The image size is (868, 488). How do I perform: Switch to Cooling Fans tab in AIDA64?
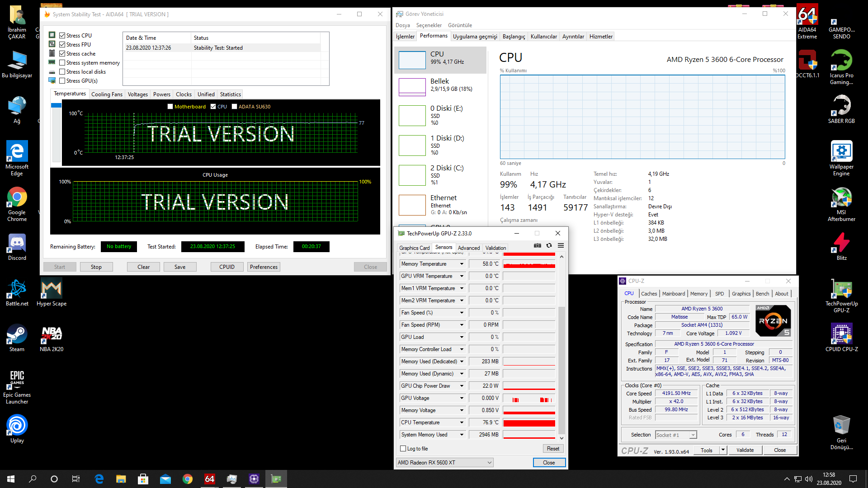pyautogui.click(x=107, y=94)
